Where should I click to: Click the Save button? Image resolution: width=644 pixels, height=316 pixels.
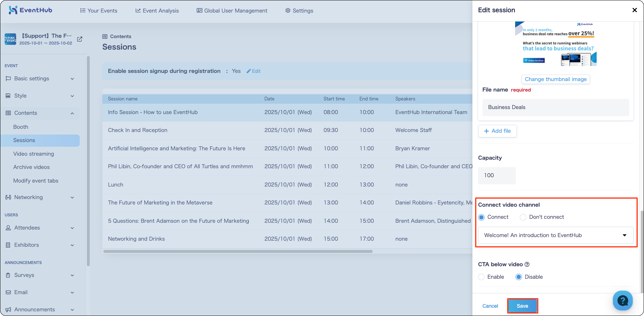(522, 306)
